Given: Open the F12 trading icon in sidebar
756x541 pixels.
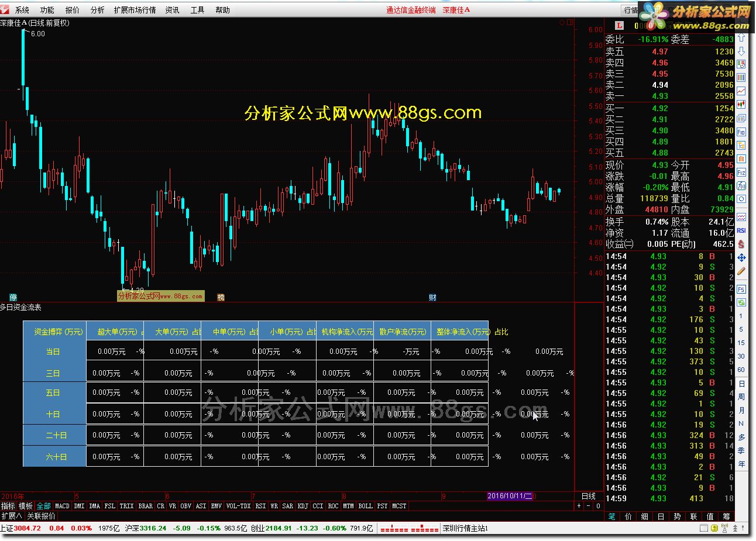Looking at the screenshot, I should click(741, 173).
